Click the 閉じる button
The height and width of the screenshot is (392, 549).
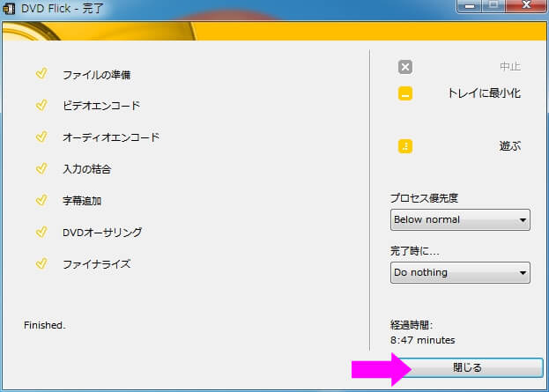click(467, 367)
